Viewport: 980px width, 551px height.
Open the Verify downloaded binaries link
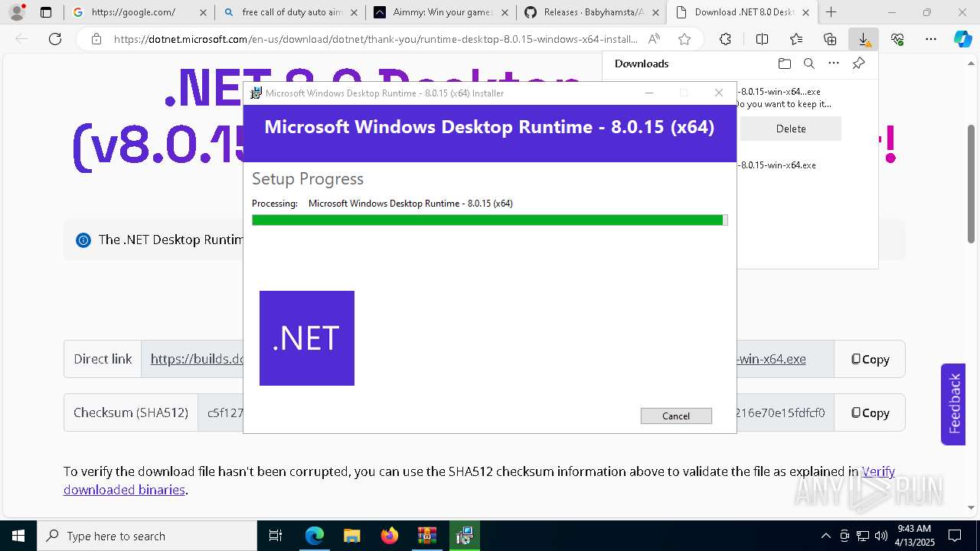pyautogui.click(x=479, y=481)
